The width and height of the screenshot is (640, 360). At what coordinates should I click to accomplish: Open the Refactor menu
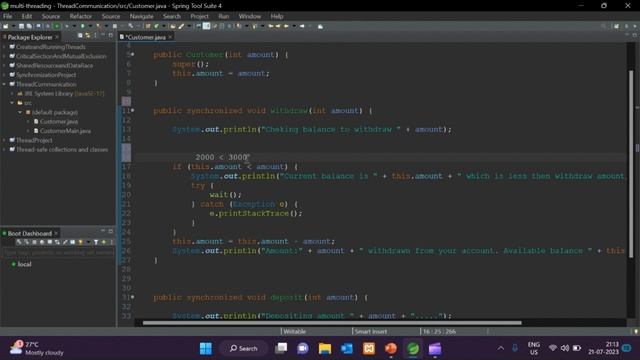80,16
